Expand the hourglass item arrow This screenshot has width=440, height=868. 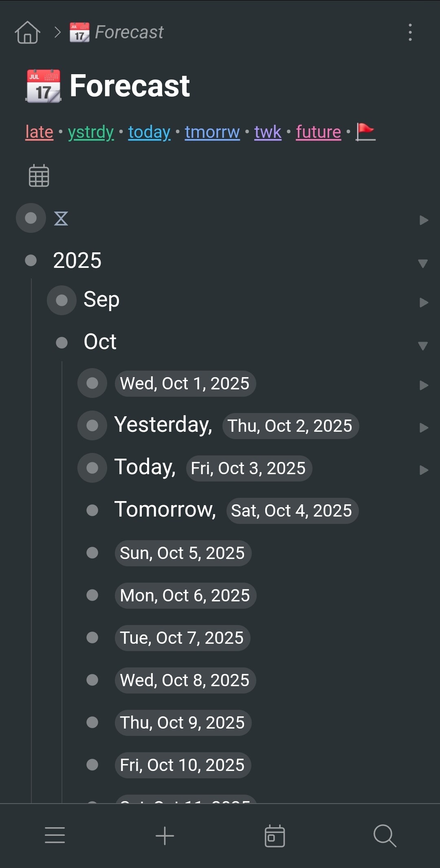point(424,220)
